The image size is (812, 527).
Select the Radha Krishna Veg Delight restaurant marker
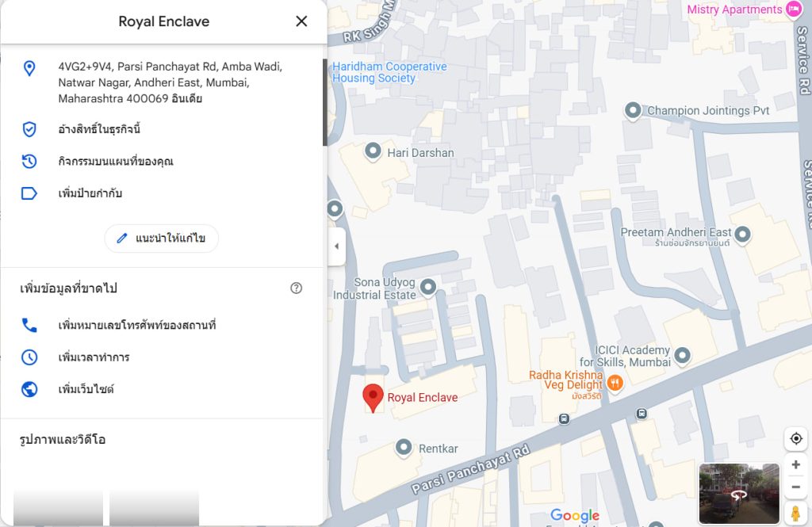615,384
